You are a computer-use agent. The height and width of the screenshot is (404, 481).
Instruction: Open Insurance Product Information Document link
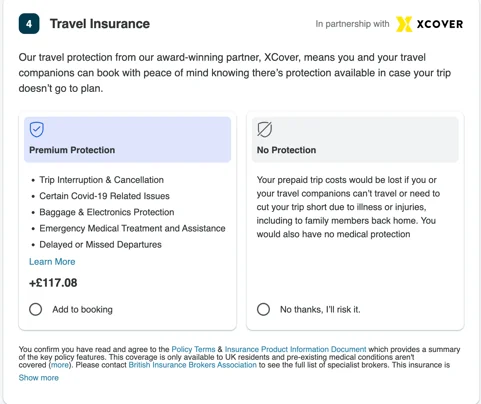click(295, 349)
